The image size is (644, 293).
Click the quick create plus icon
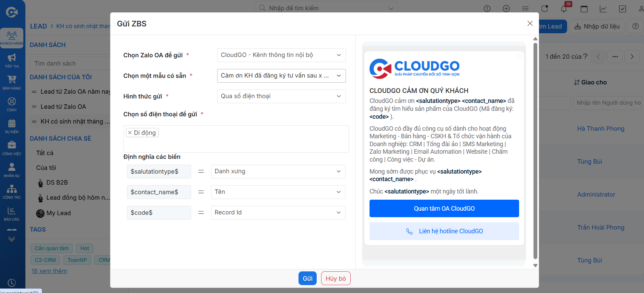point(506,9)
